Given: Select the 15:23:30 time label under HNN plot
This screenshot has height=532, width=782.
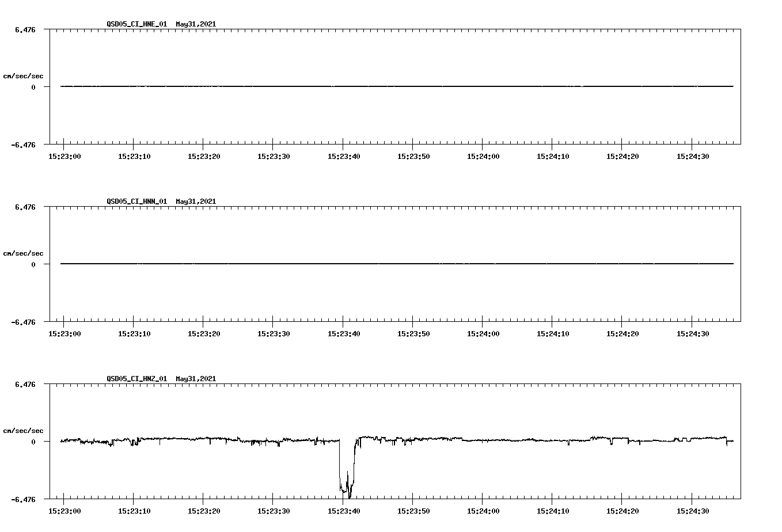Looking at the screenshot, I should coord(273,333).
